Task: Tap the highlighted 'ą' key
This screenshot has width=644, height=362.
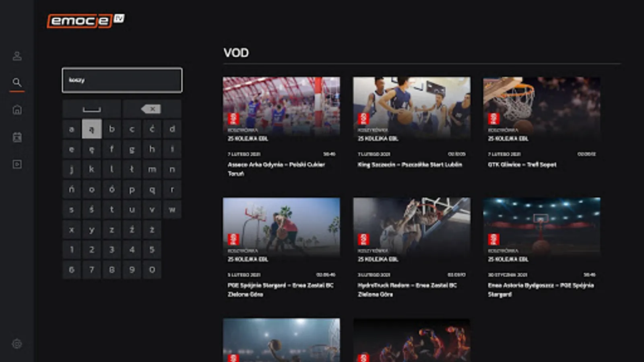Action: click(x=92, y=129)
